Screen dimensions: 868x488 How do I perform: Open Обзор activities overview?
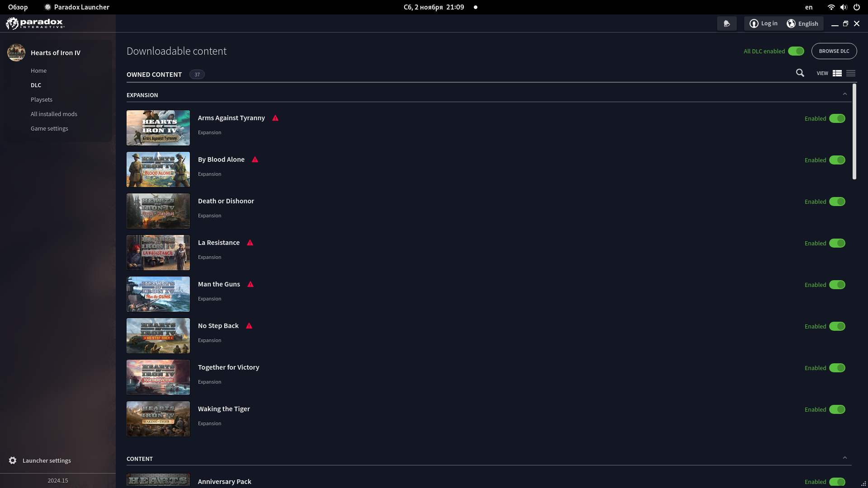pyautogui.click(x=18, y=7)
